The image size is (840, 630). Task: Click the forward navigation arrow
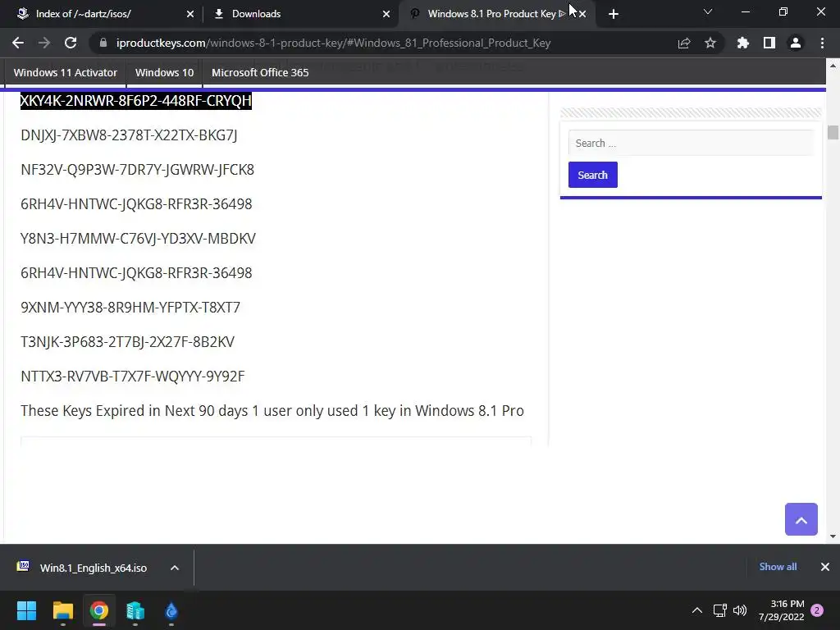pyautogui.click(x=44, y=43)
